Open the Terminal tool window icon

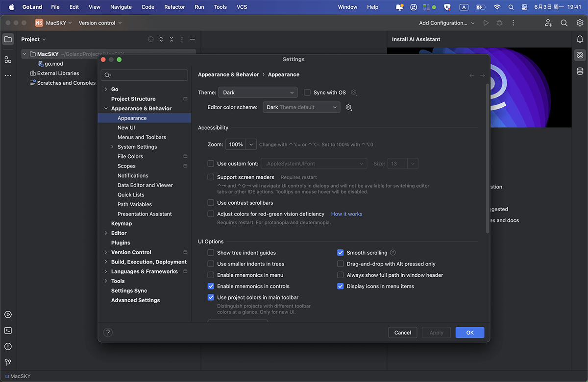coord(8,331)
